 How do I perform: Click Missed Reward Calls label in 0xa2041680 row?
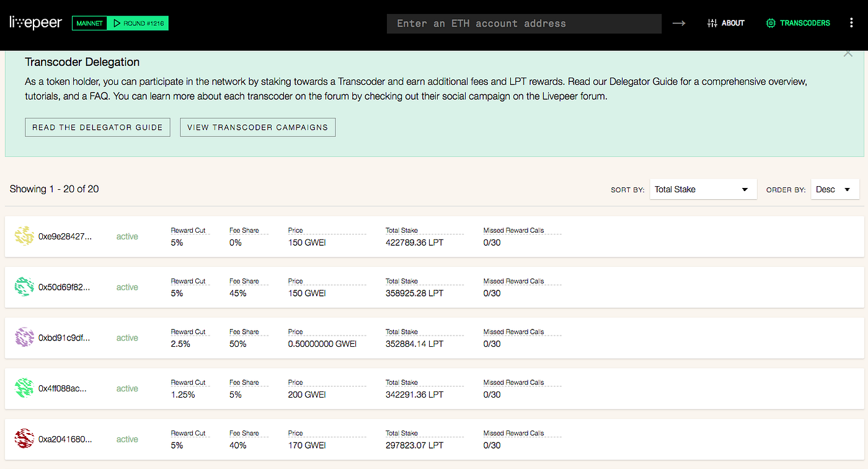513,434
